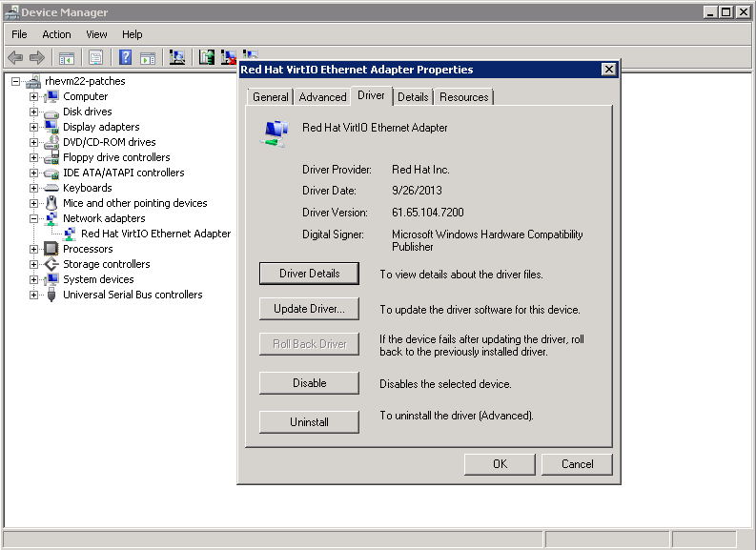This screenshot has width=756, height=550.
Task: Select the Driver tab
Action: point(371,95)
